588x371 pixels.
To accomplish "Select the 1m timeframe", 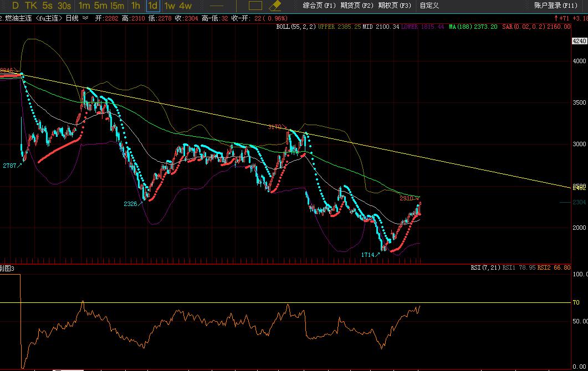I will 84,6.
